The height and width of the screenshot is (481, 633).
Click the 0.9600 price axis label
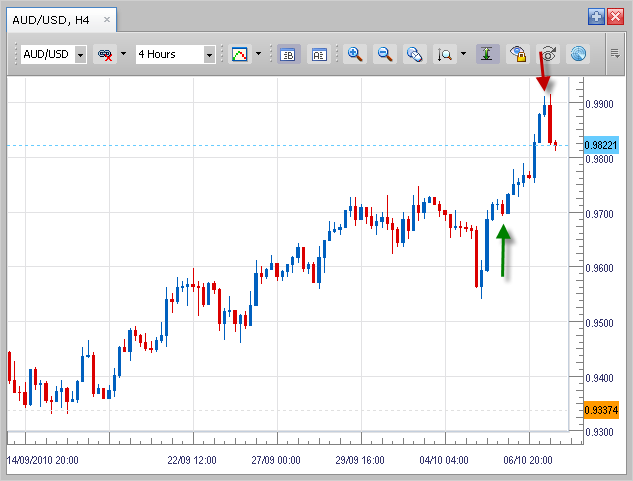coord(599,268)
